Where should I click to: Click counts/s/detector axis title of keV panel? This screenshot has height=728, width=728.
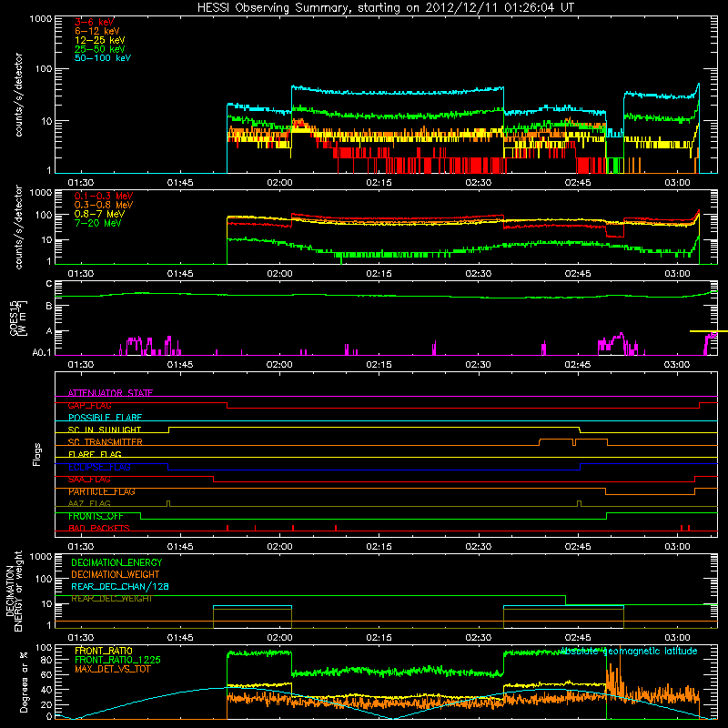[18, 95]
